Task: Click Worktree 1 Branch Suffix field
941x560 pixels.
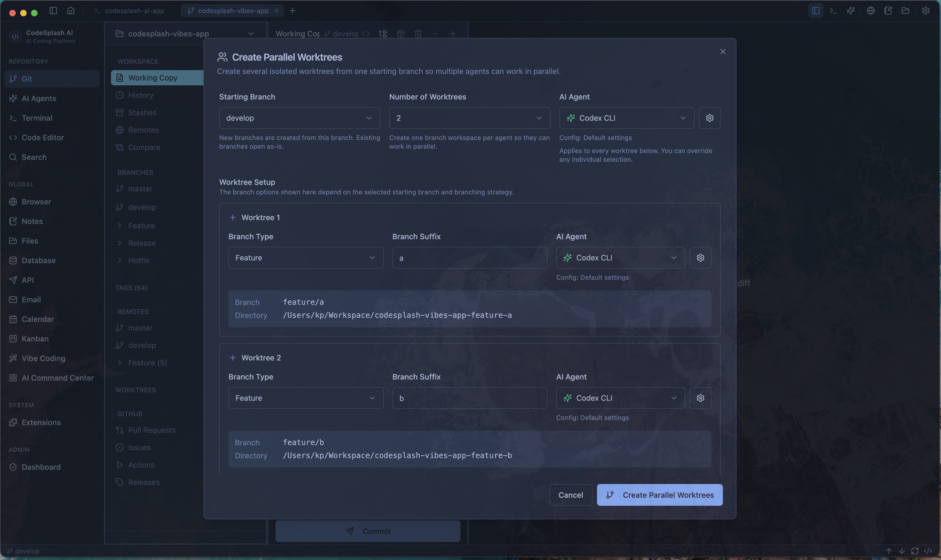Action: tap(469, 258)
